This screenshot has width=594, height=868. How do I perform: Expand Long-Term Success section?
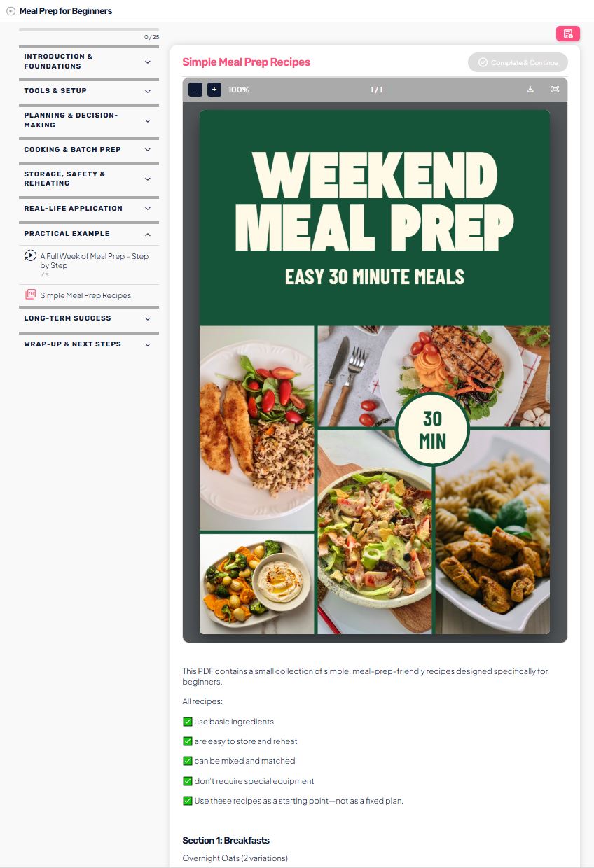tap(89, 318)
